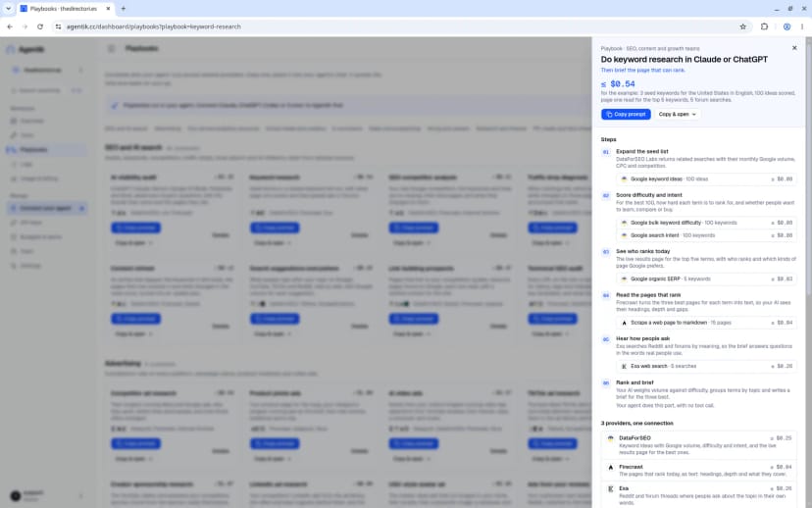812x508 pixels.
Task: Select the Google organic SERP tool row
Action: coord(706,279)
